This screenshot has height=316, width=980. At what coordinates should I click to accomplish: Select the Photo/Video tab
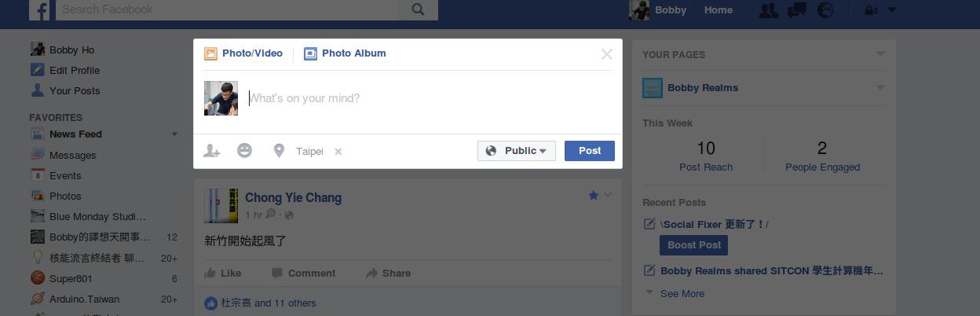243,53
